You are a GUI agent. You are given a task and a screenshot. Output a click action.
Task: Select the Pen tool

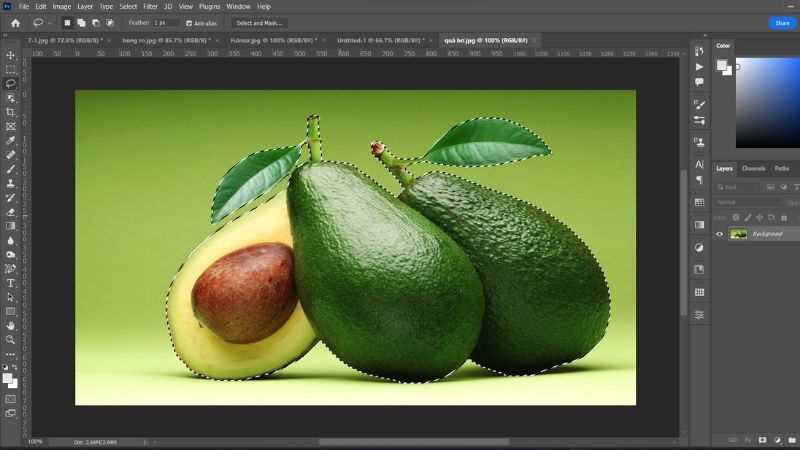(10, 269)
